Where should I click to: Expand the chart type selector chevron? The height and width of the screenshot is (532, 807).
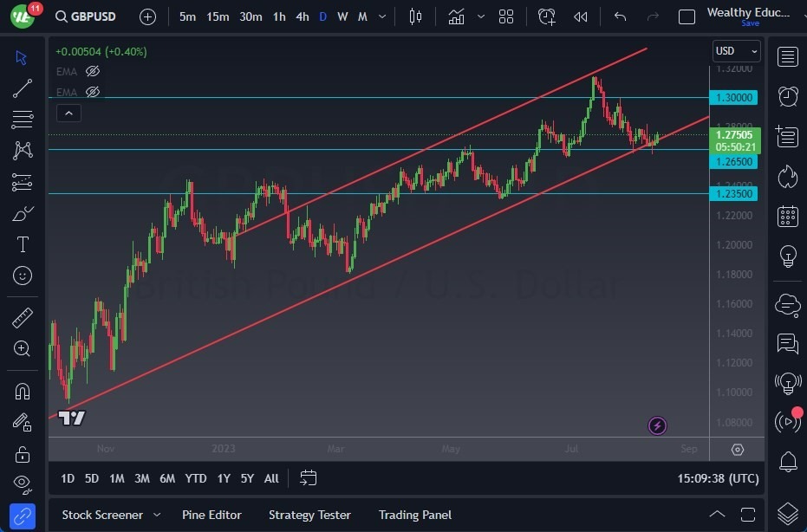479,16
